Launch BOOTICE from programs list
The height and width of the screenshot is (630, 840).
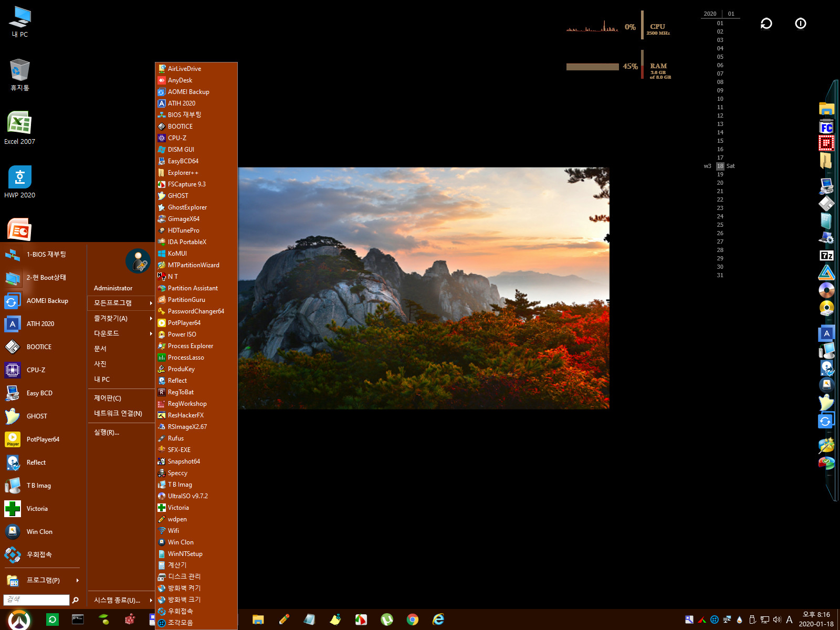(196, 127)
